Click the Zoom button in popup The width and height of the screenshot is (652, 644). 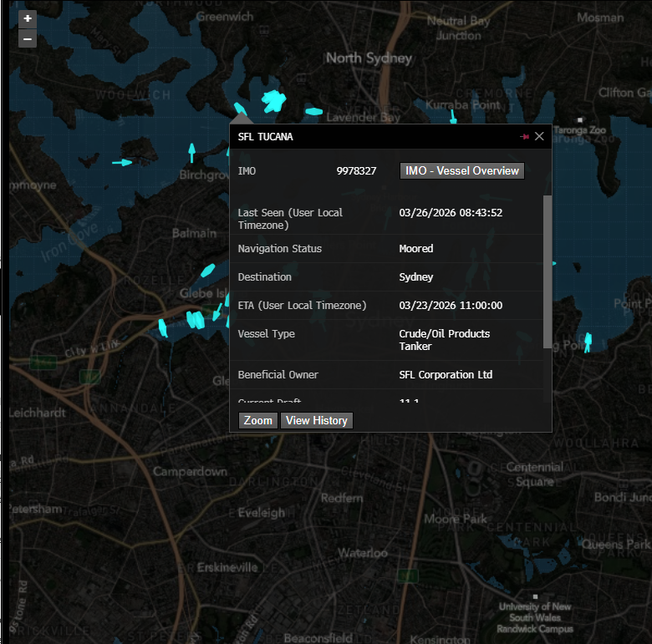(x=257, y=420)
